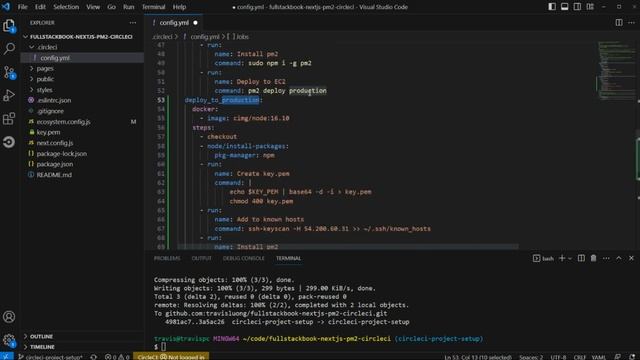The width and height of the screenshot is (640, 360).
Task: Open the Accounts menu icon
Action: coord(9,317)
